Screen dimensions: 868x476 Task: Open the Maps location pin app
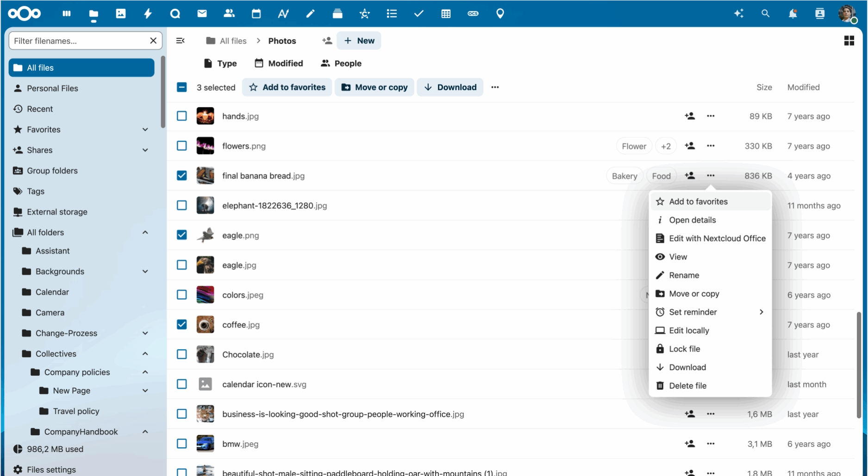tap(500, 13)
